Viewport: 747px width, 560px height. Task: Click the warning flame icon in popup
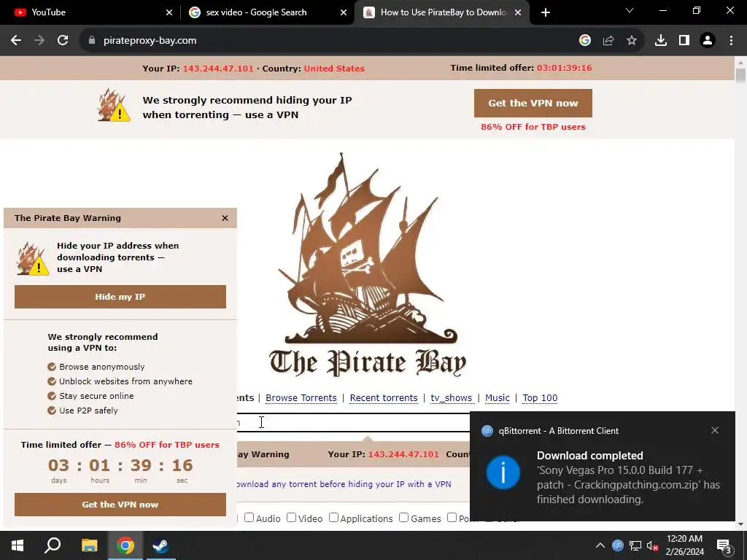pos(32,259)
